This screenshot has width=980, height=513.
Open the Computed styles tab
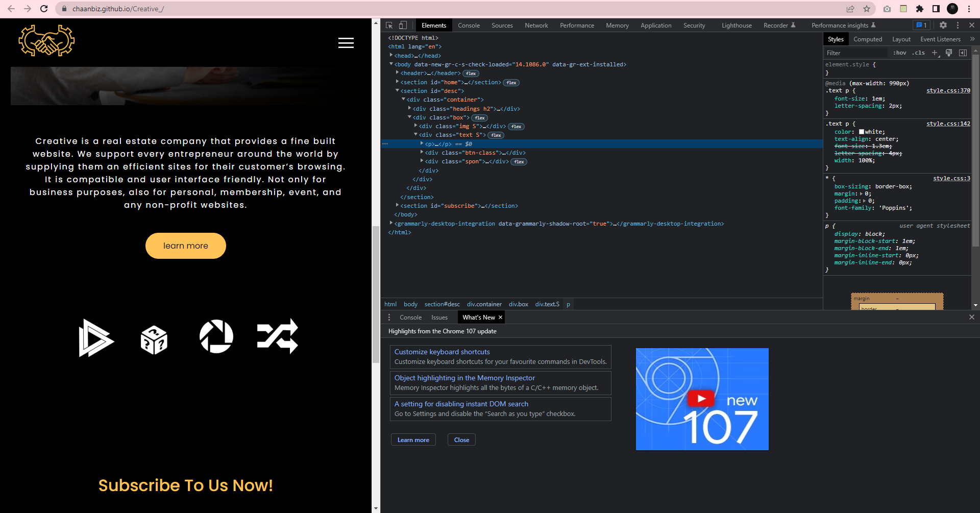(x=868, y=39)
